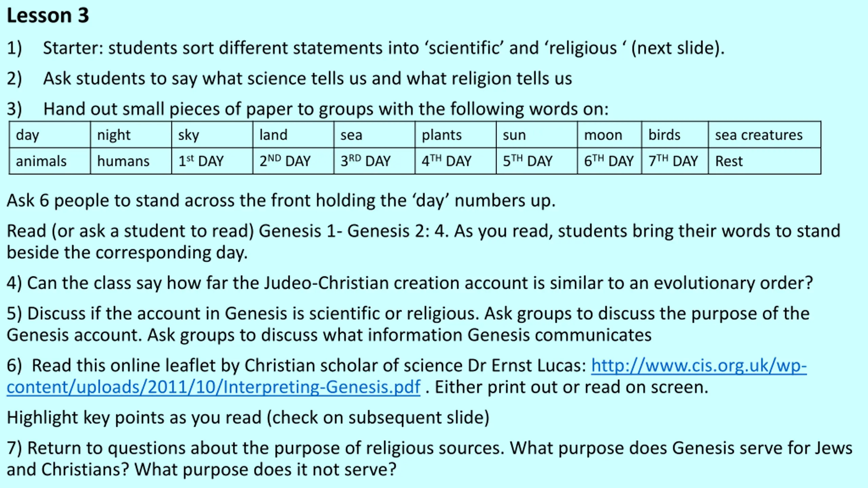Image resolution: width=868 pixels, height=488 pixels.
Task: Select the 'sun' table cell
Action: point(537,135)
